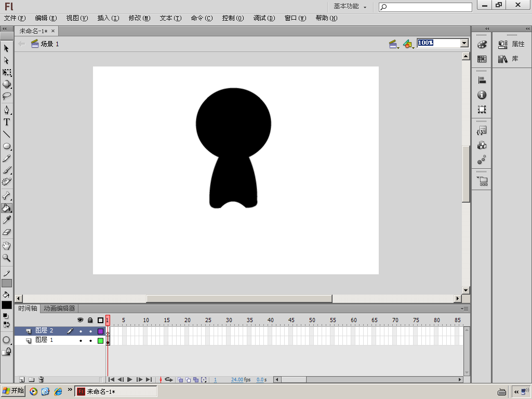Open the Align panel
This screenshot has height=399, width=532.
click(482, 81)
